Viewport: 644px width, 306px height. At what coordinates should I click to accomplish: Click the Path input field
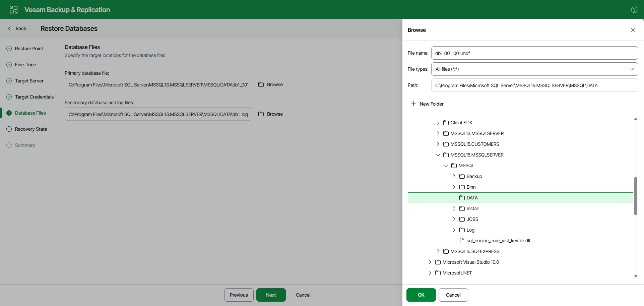[x=534, y=85]
